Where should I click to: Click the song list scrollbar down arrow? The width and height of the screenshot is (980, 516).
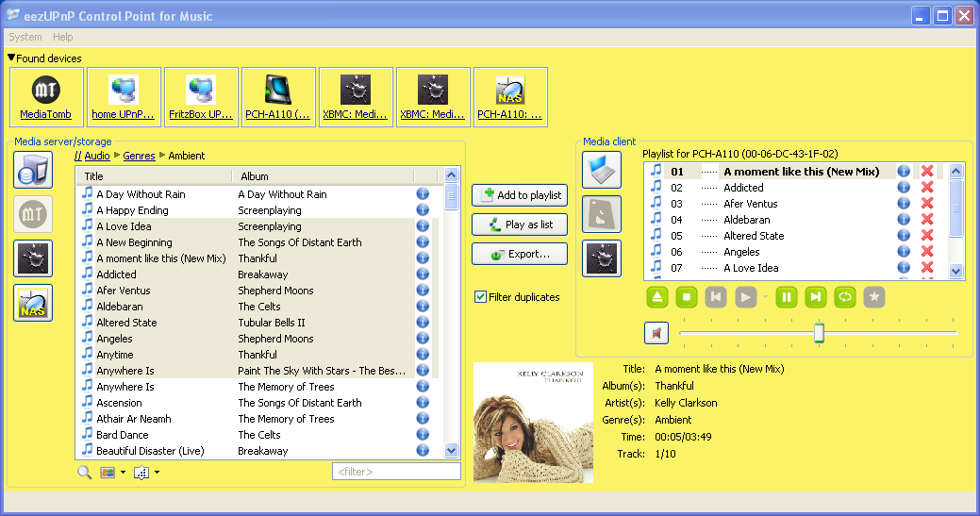pos(451,450)
